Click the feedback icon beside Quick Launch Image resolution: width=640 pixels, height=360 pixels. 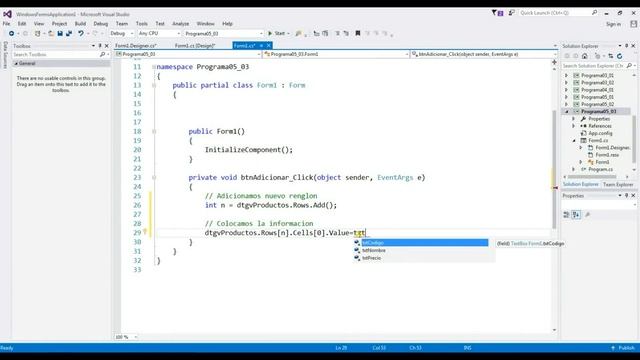(511, 13)
